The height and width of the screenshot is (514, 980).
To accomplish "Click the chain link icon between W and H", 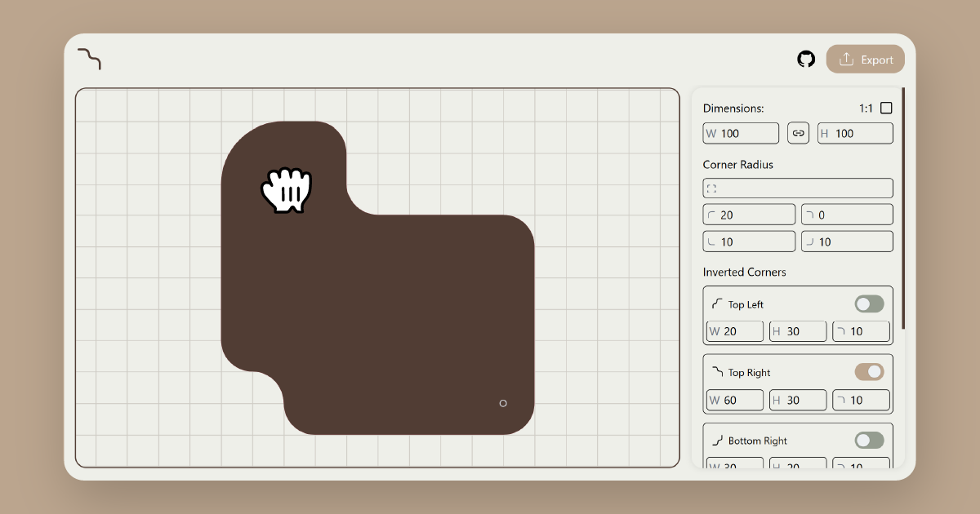I will click(798, 132).
